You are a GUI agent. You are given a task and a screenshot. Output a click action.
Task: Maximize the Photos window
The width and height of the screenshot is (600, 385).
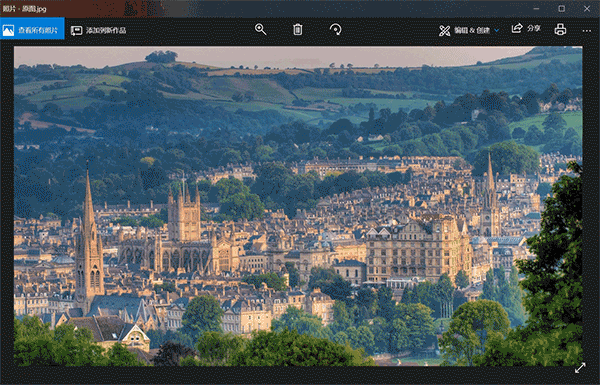pyautogui.click(x=561, y=8)
